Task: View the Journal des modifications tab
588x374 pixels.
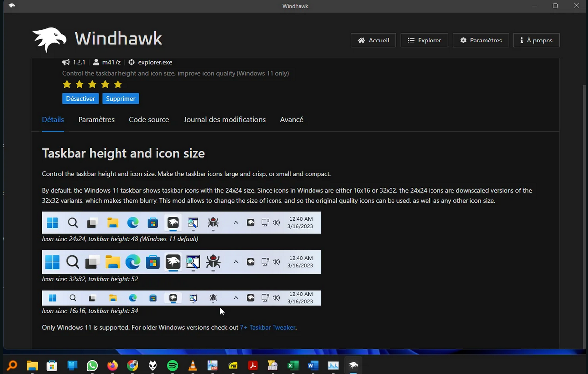Action: [x=225, y=119]
